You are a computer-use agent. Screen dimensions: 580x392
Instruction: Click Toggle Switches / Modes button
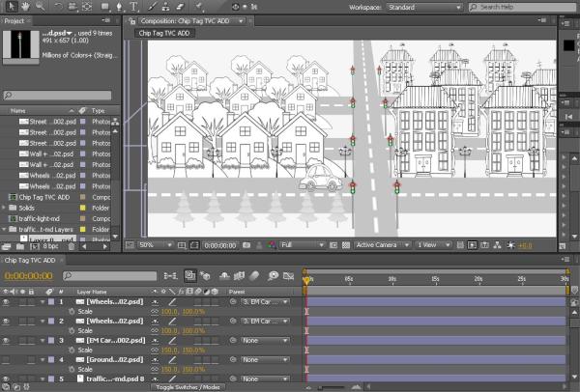pos(188,387)
